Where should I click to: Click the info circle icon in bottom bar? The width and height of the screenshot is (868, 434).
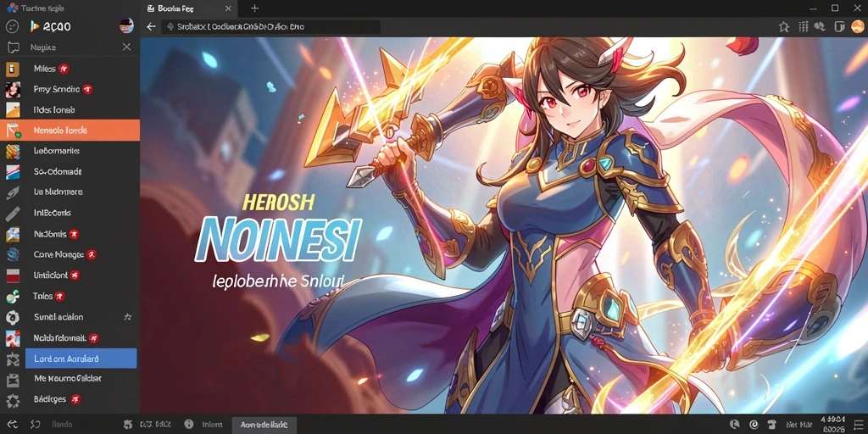[x=189, y=424]
